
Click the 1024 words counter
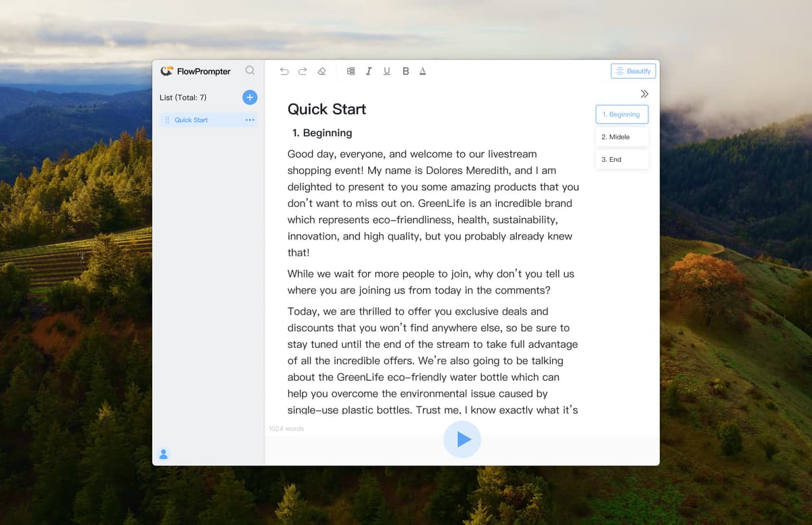coord(286,428)
